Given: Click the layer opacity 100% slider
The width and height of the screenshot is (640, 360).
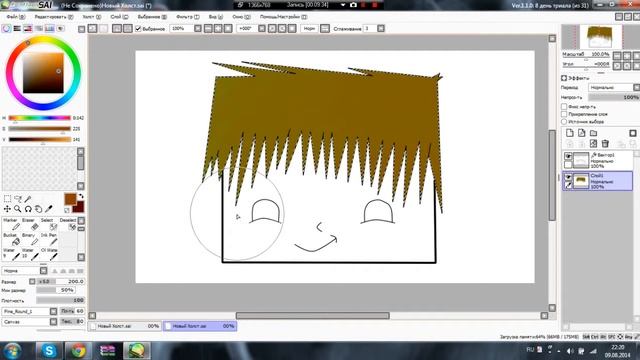Looking at the screenshot, I should click(614, 97).
